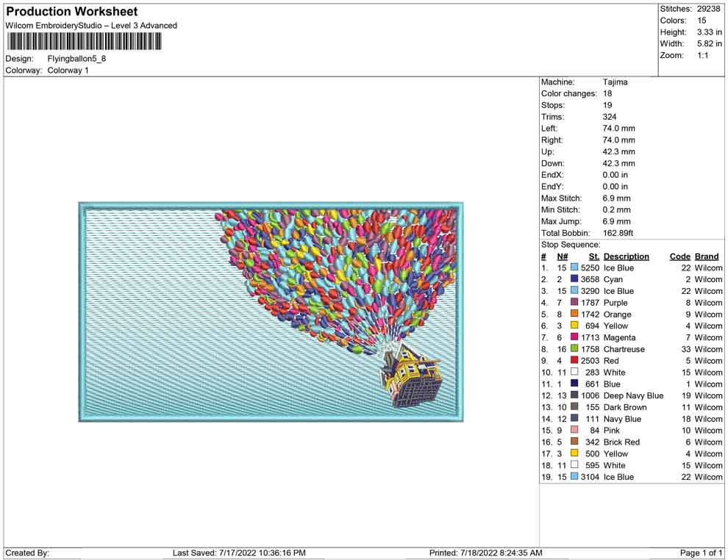Select the Chartreuse description text
Viewport: 728px width, 560px height.
[624, 349]
